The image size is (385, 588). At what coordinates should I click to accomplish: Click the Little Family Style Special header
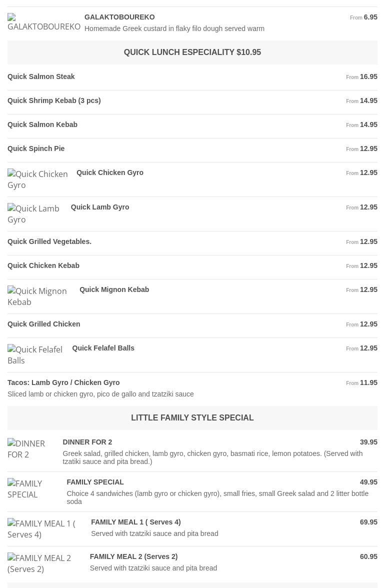192,418
